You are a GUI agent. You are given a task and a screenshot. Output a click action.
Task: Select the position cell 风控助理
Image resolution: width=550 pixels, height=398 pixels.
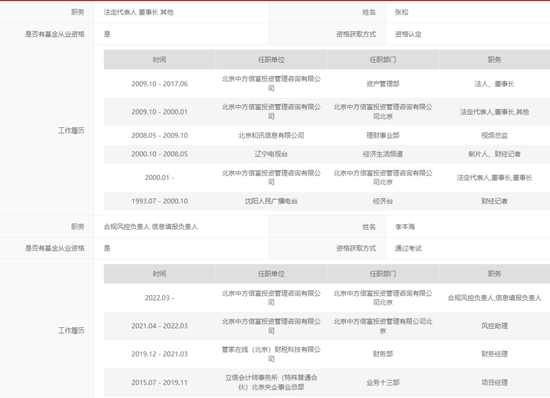[494, 326]
